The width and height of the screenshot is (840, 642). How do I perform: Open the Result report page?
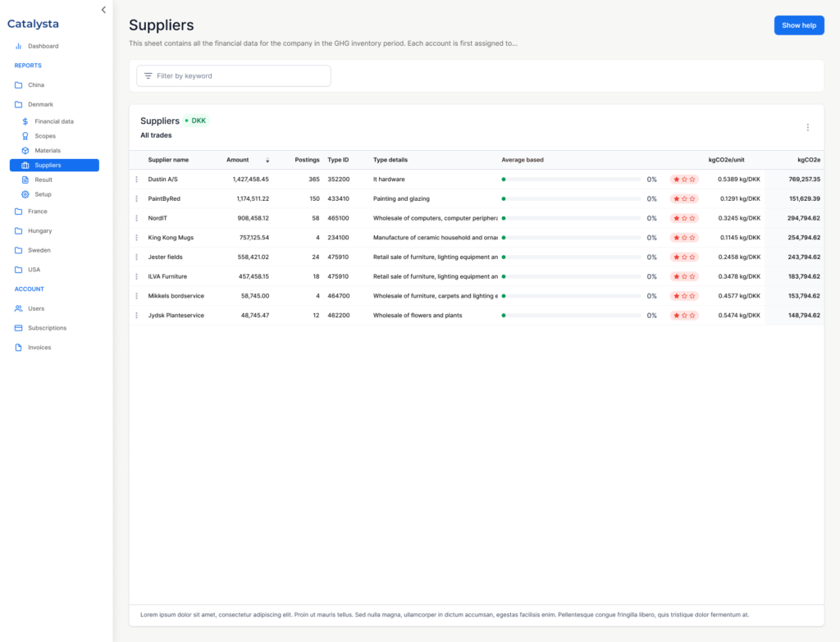tap(43, 180)
